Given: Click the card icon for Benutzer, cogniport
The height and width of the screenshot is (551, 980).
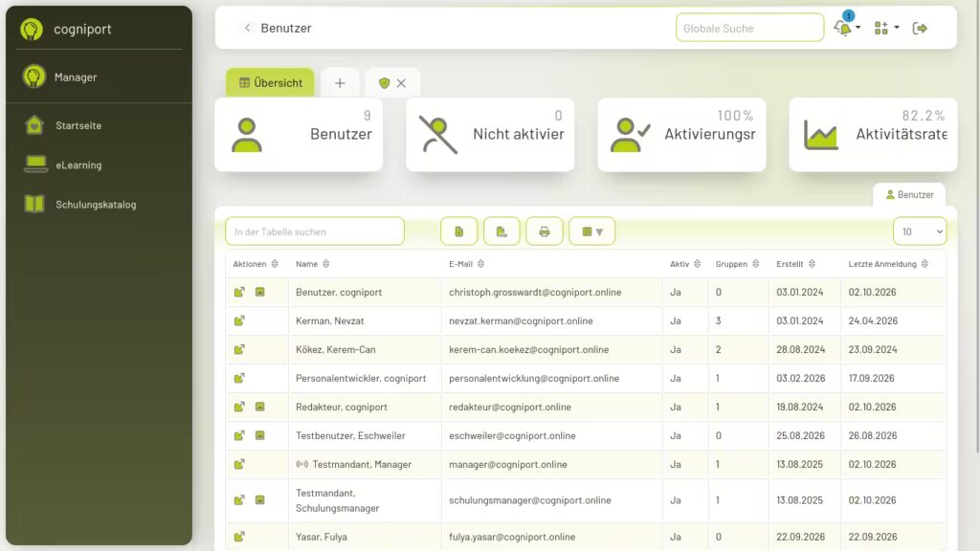Looking at the screenshot, I should (x=260, y=292).
